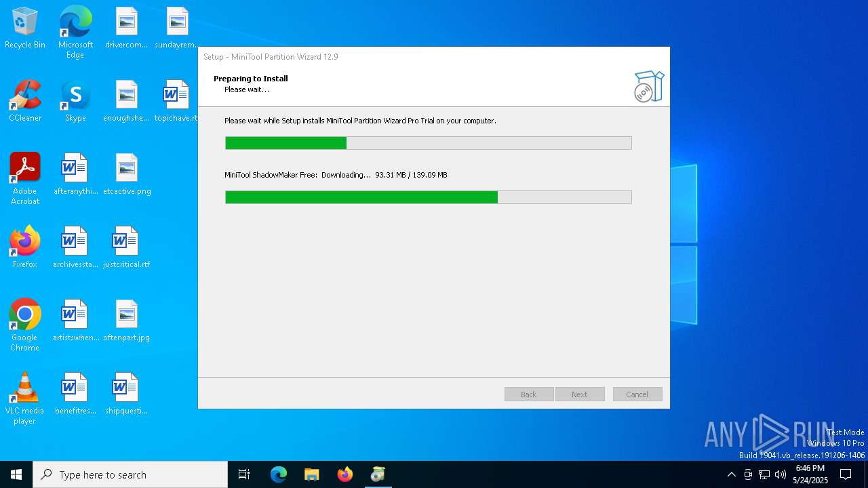Launch Microsoft Edge from desktop shortcut
Screen dimensions: 868x488
pyautogui.click(x=75, y=32)
